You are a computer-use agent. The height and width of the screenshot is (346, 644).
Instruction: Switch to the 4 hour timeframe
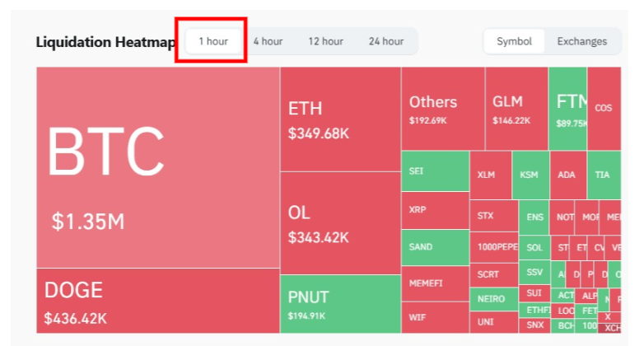(268, 41)
